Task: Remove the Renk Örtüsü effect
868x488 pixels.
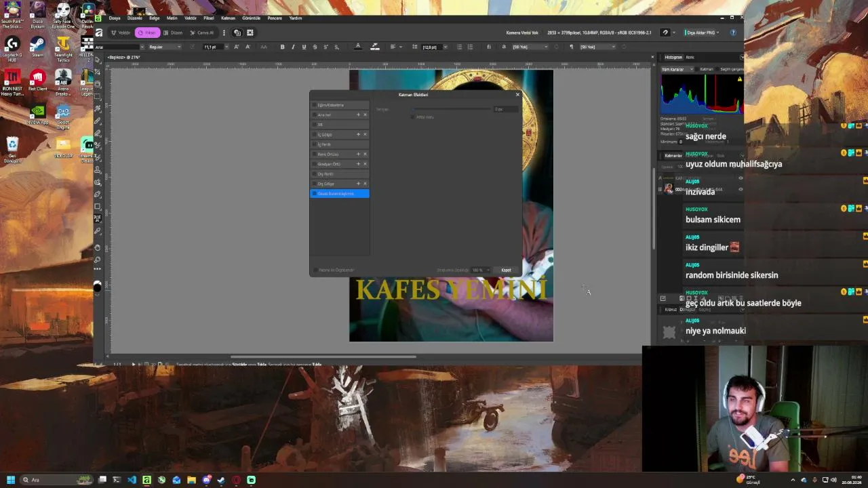Action: point(365,154)
